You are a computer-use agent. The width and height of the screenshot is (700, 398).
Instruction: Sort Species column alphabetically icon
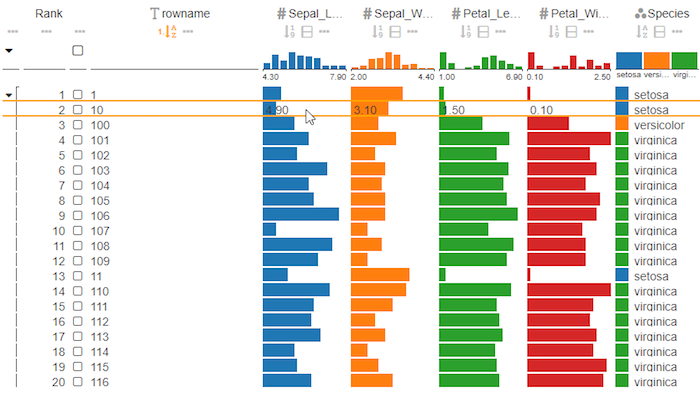click(642, 32)
